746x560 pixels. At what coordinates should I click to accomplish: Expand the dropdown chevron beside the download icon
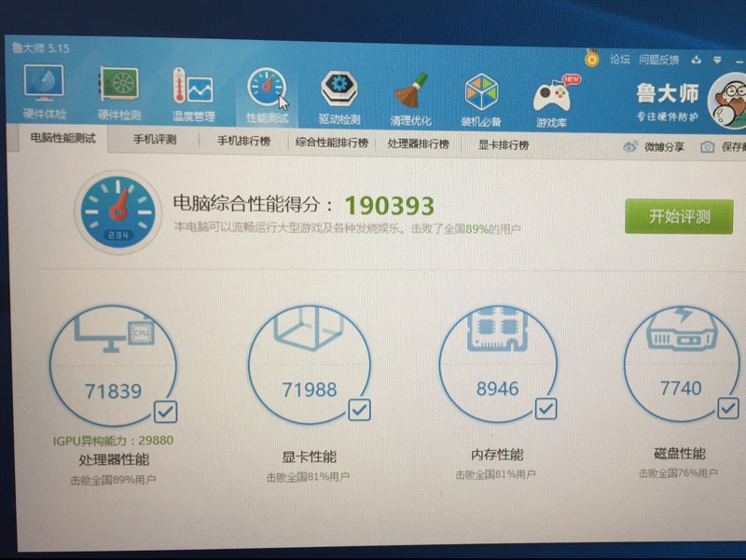pos(720,59)
